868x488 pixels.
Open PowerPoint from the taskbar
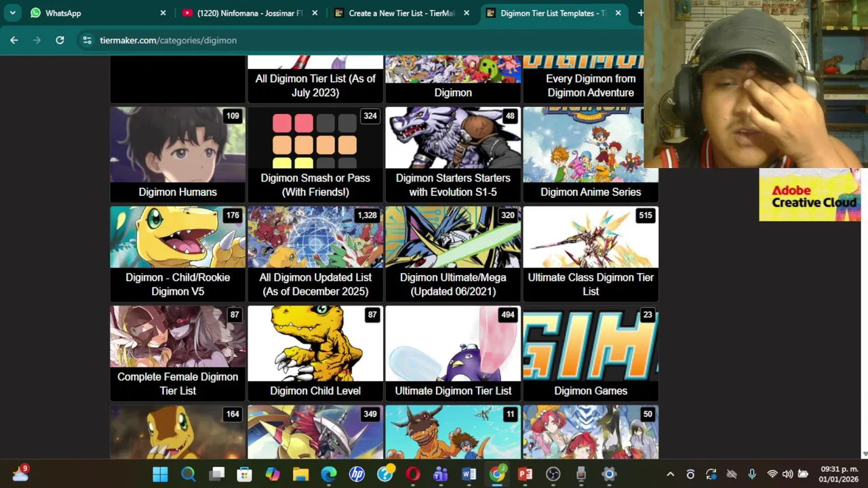tap(525, 474)
